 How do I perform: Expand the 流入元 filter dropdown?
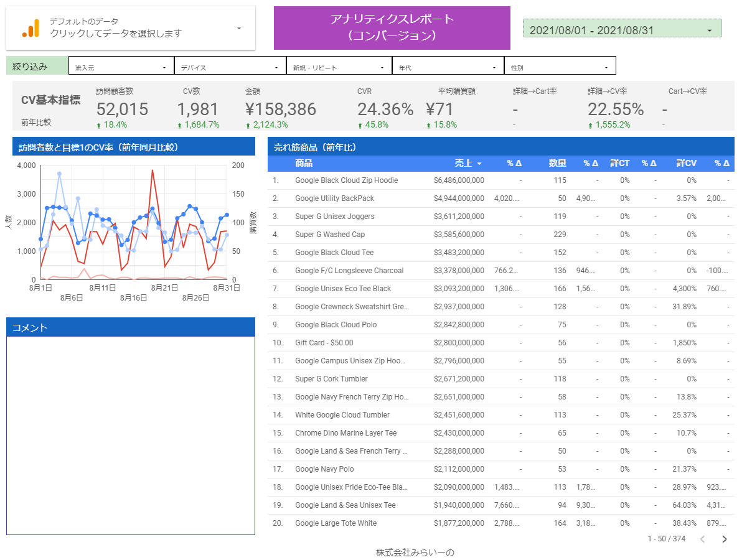click(121, 67)
